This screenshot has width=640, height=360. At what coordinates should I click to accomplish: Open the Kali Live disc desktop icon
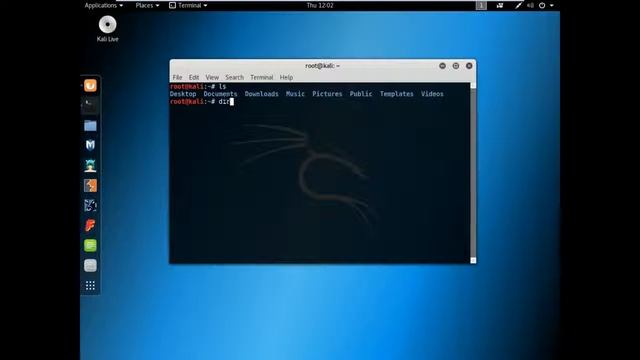107,29
